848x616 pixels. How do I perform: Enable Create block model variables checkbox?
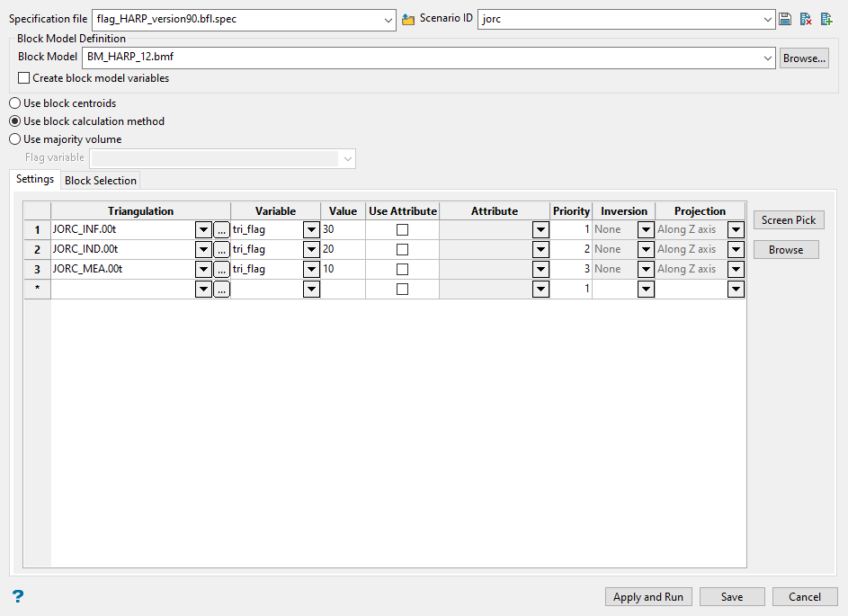pos(24,78)
